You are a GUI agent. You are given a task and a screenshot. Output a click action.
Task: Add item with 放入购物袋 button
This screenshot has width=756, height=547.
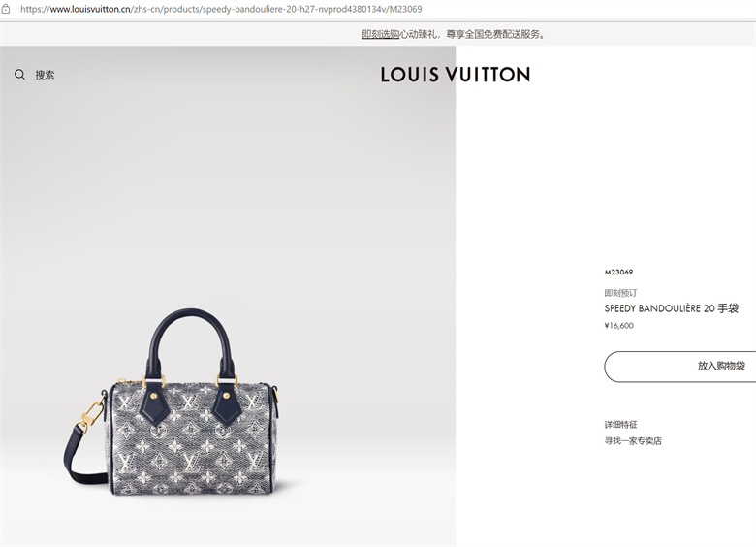tap(679, 367)
